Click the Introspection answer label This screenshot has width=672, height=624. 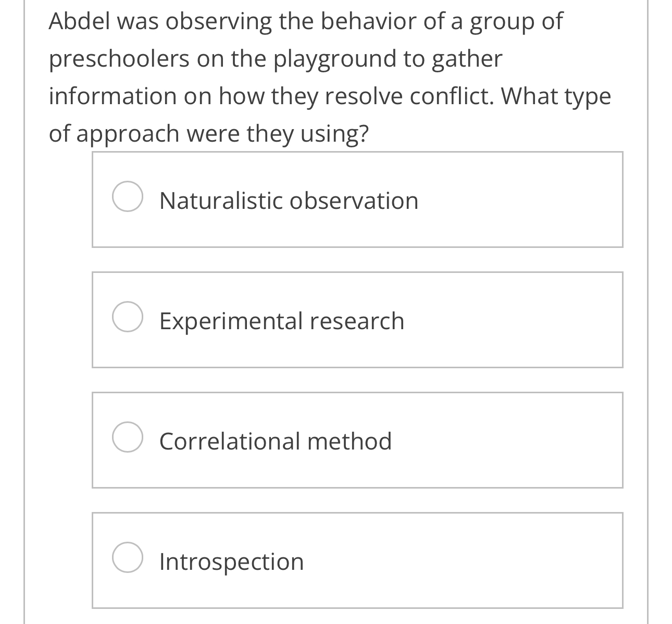pos(231,561)
